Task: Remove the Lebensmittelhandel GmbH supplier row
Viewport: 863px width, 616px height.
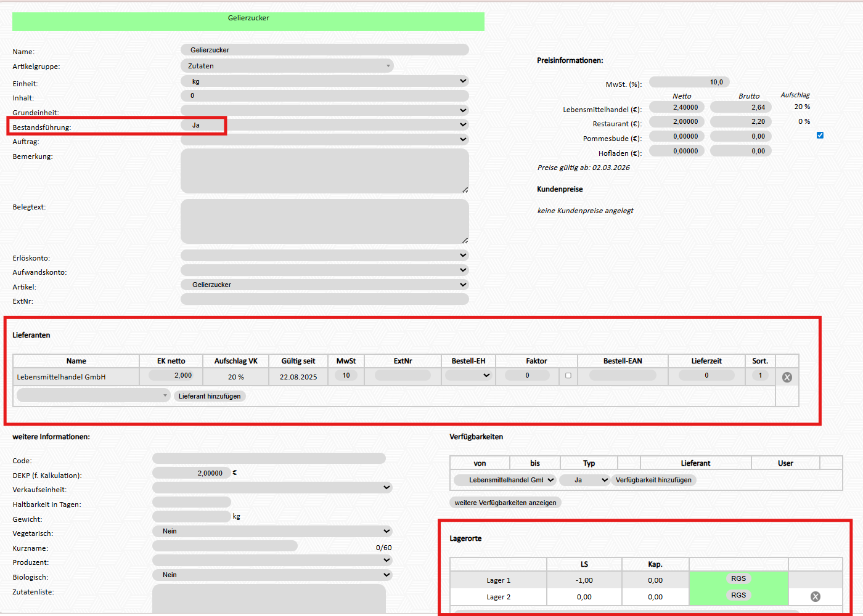Action: (787, 377)
